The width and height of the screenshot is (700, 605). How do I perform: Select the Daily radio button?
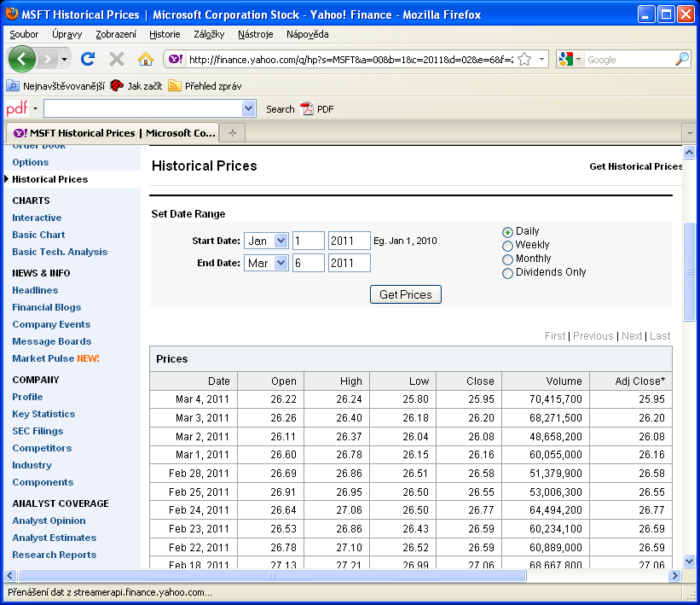click(x=507, y=232)
